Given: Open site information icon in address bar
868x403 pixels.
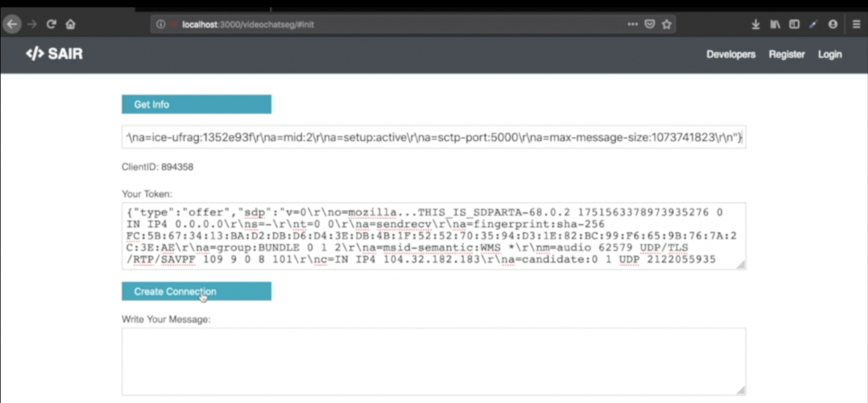Looking at the screenshot, I should coord(161,24).
